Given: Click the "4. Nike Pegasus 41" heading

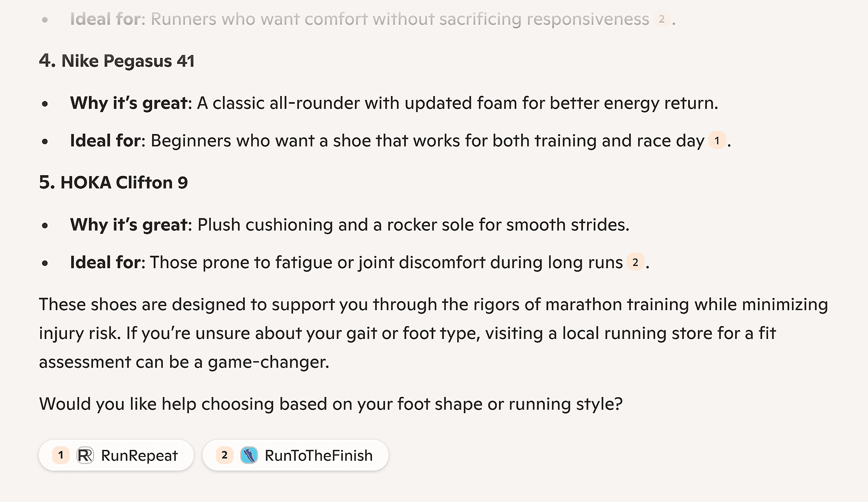Looking at the screenshot, I should point(117,61).
